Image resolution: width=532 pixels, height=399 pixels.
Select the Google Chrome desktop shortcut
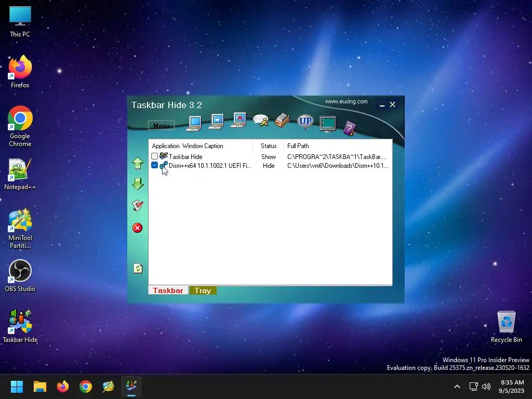tap(20, 126)
